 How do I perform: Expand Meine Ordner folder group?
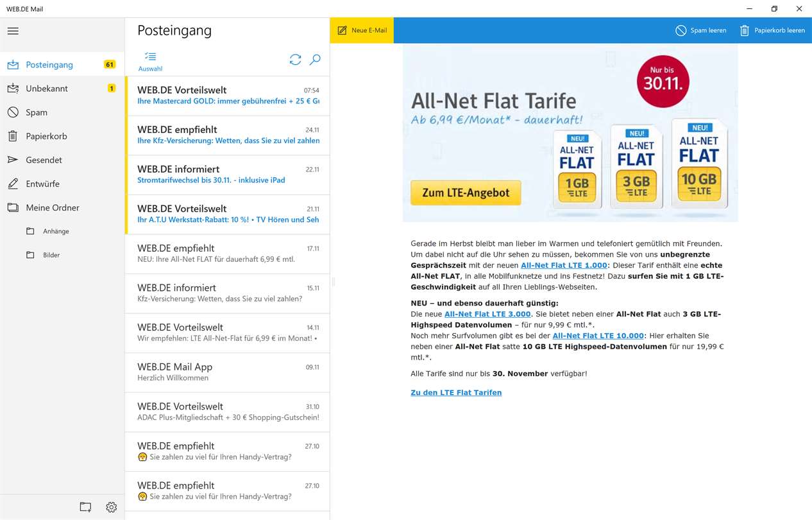tap(53, 207)
